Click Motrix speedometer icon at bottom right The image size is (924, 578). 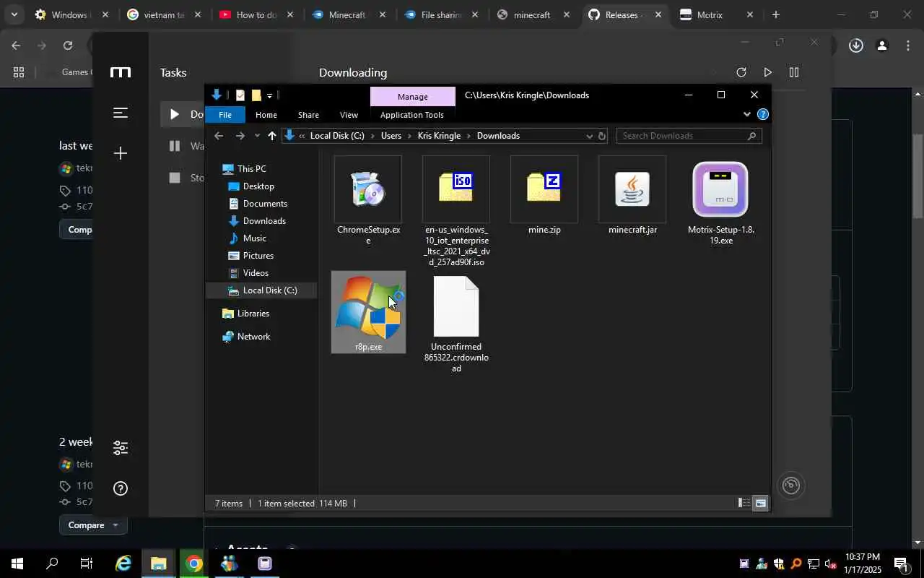tap(791, 485)
